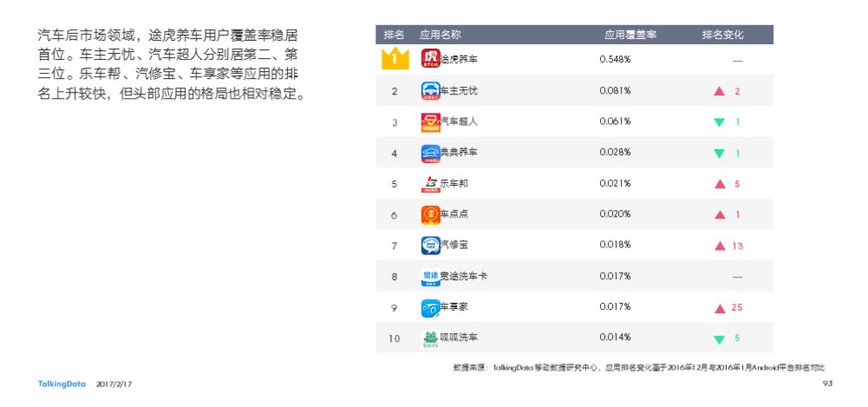Click the paragraph starting 汽车后市场领域
868x407 pixels.
(172, 65)
